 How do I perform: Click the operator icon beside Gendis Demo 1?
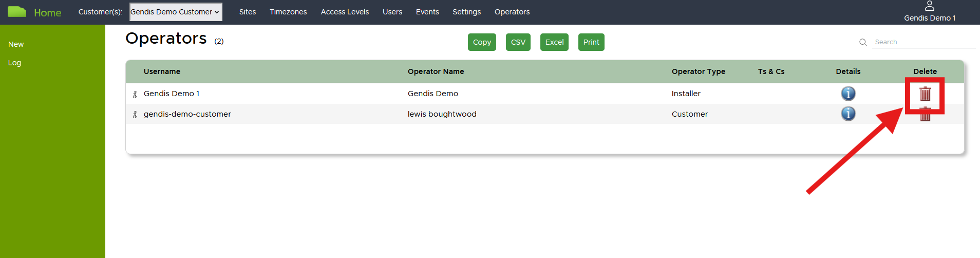pos(135,94)
